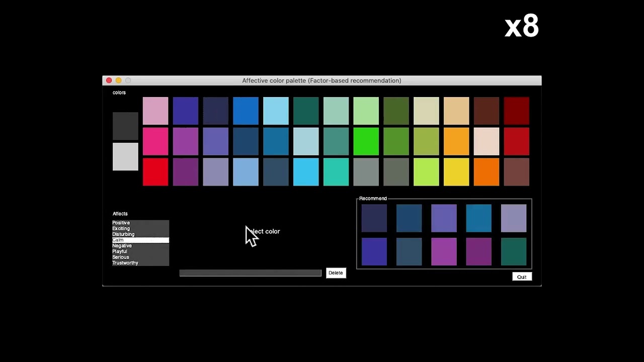
Task: Select the sky blue swatch in top row
Action: pos(276,111)
